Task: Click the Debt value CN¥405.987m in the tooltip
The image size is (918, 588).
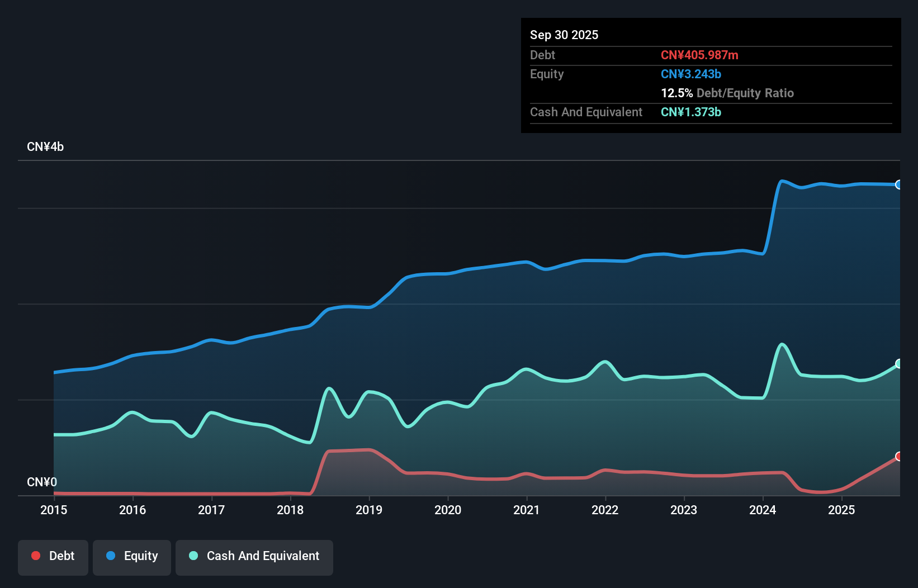Action: point(699,55)
